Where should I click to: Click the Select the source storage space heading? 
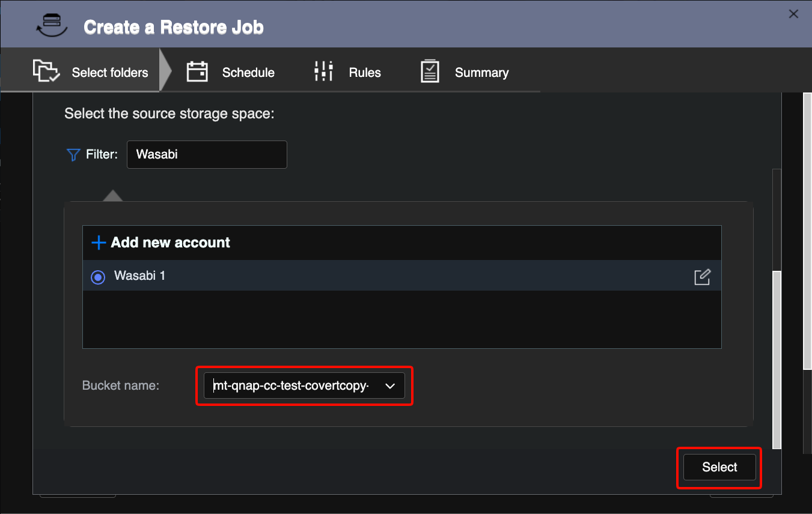coord(169,113)
